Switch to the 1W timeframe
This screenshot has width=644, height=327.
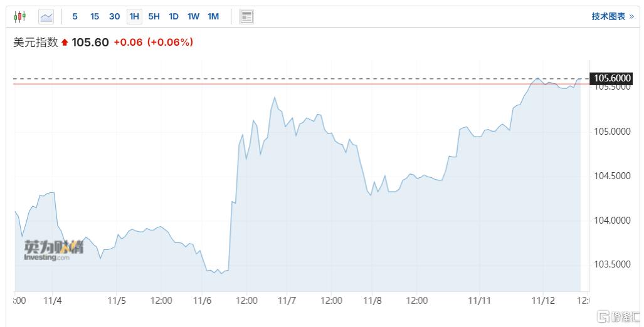[x=193, y=17]
